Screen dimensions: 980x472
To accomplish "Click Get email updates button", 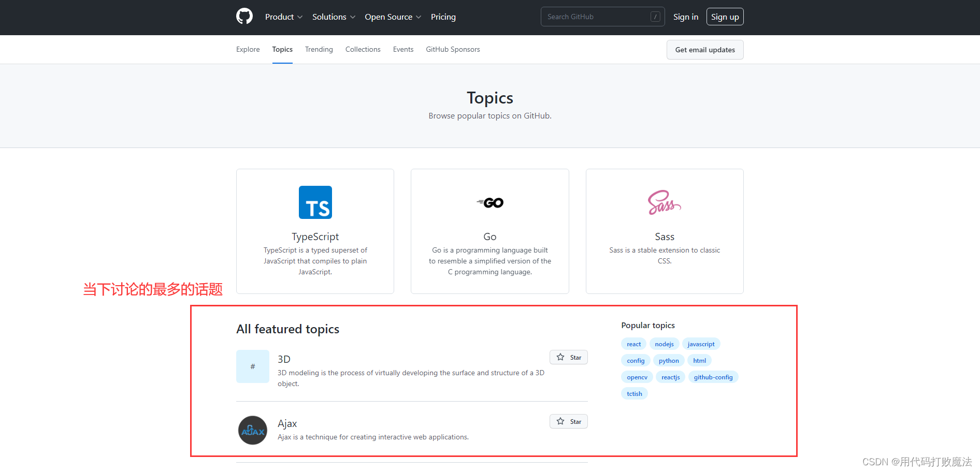I will click(705, 50).
